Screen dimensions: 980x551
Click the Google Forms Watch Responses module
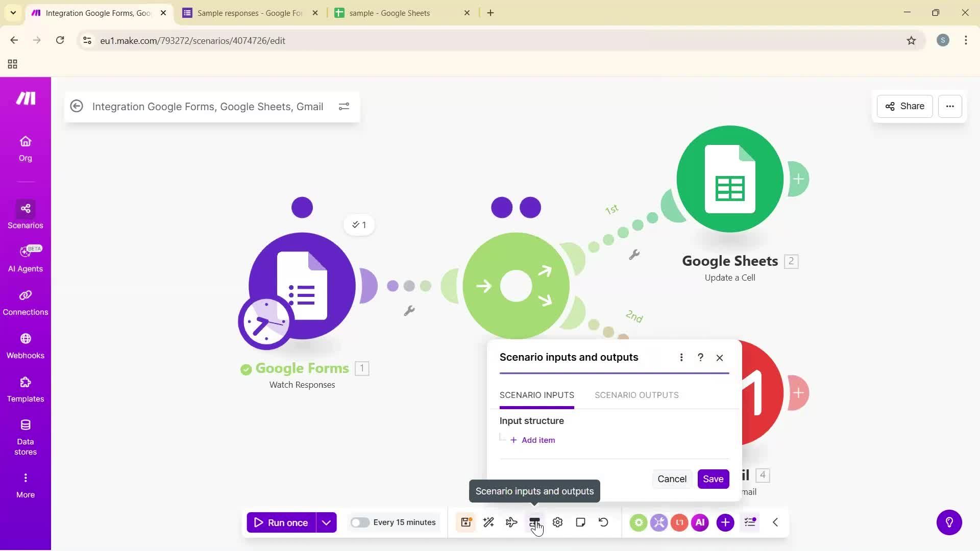[302, 286]
